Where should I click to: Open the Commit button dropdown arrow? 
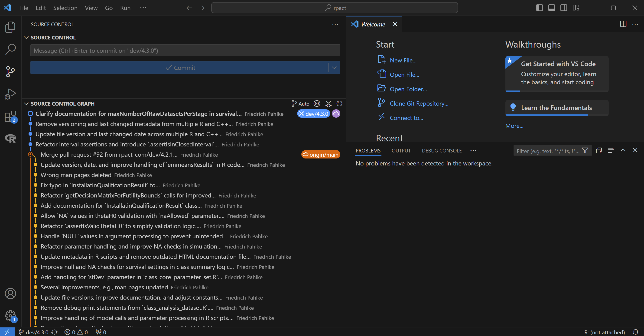[334, 68]
